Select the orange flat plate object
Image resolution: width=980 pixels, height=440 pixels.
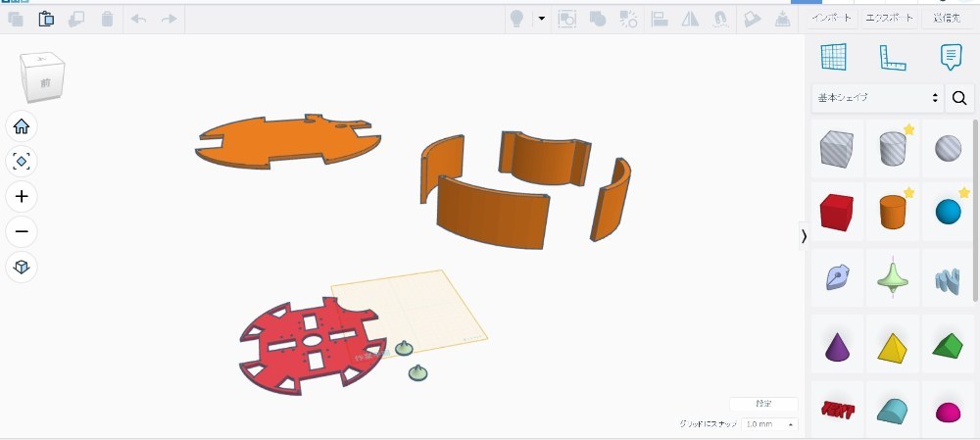287,142
